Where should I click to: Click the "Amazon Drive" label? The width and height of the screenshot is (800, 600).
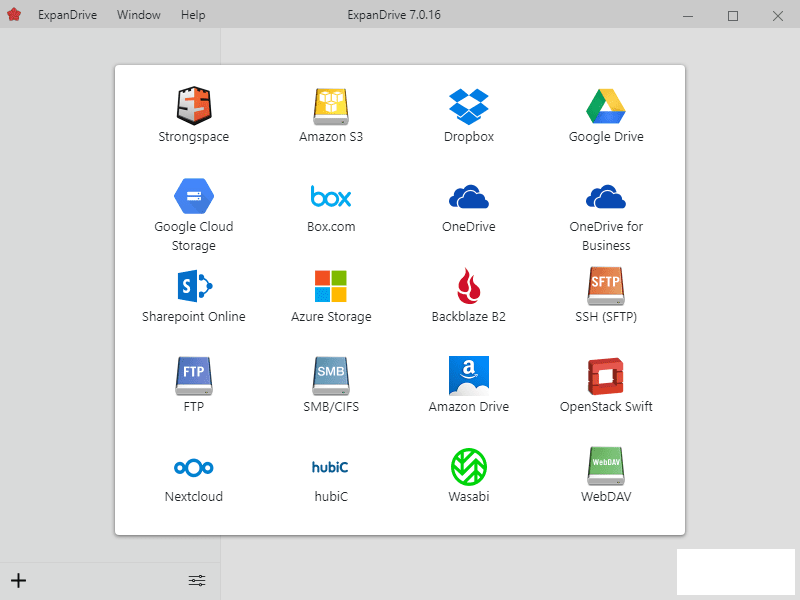pos(469,407)
